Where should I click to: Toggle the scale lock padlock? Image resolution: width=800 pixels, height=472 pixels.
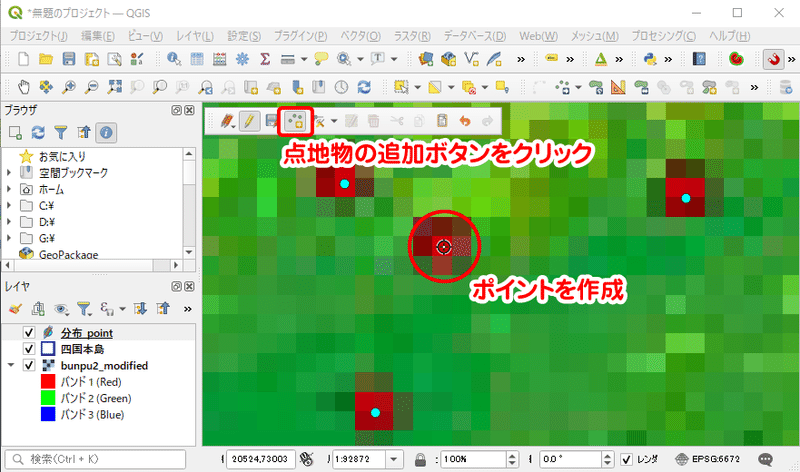point(420,459)
